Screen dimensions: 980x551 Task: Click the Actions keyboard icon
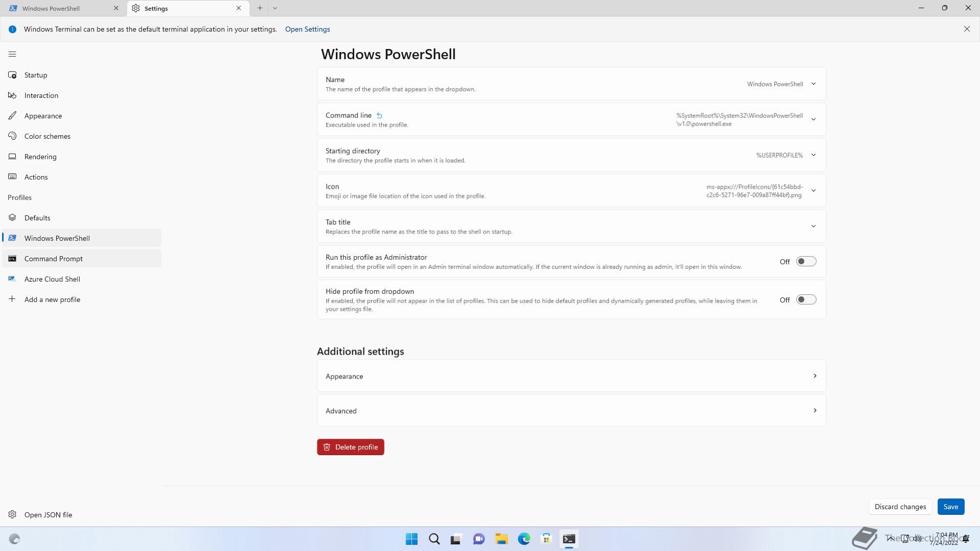(x=12, y=177)
